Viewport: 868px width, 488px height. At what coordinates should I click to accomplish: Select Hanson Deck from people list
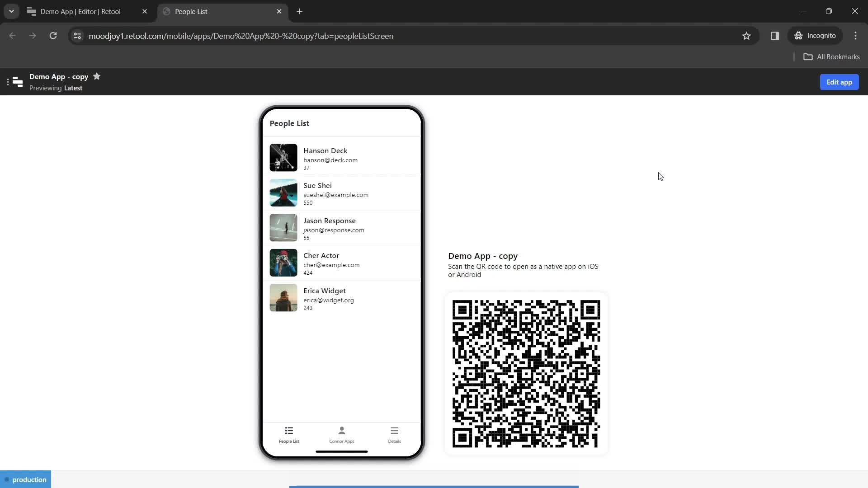coord(343,158)
